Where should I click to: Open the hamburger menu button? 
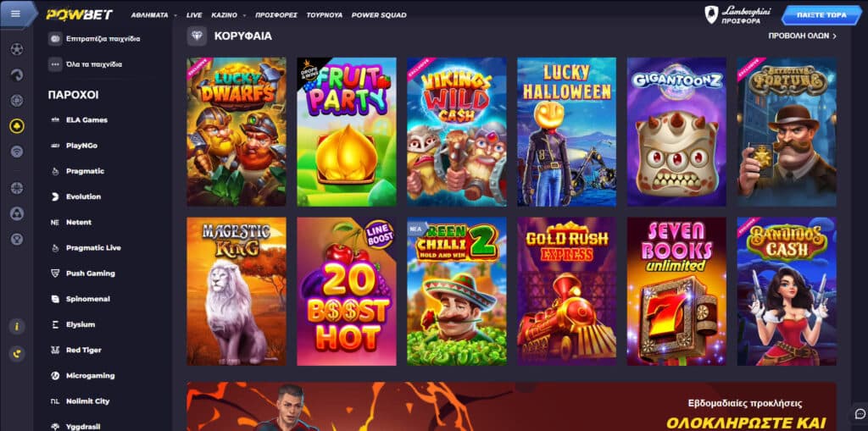(15, 14)
